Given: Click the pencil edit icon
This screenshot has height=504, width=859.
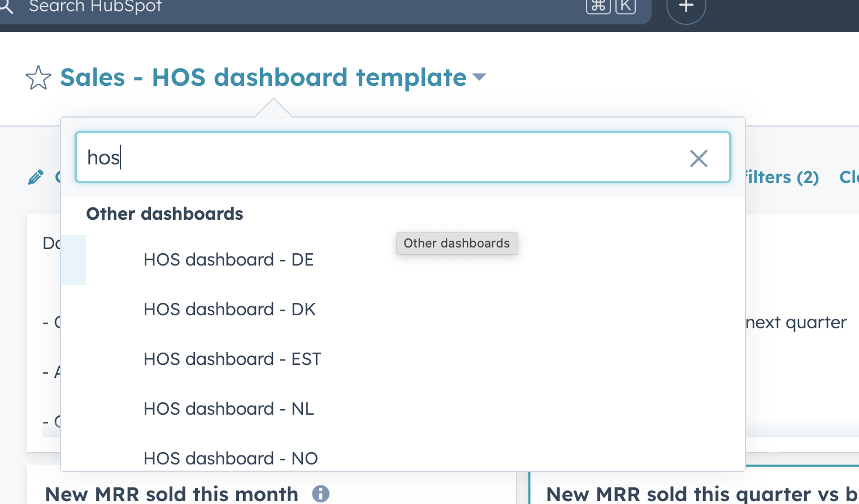Looking at the screenshot, I should pyautogui.click(x=36, y=177).
